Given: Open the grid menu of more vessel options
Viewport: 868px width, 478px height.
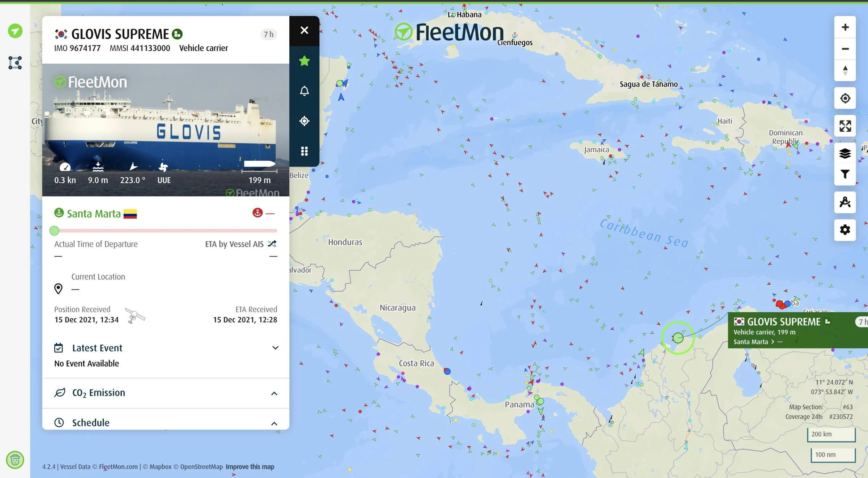Looking at the screenshot, I should point(304,151).
